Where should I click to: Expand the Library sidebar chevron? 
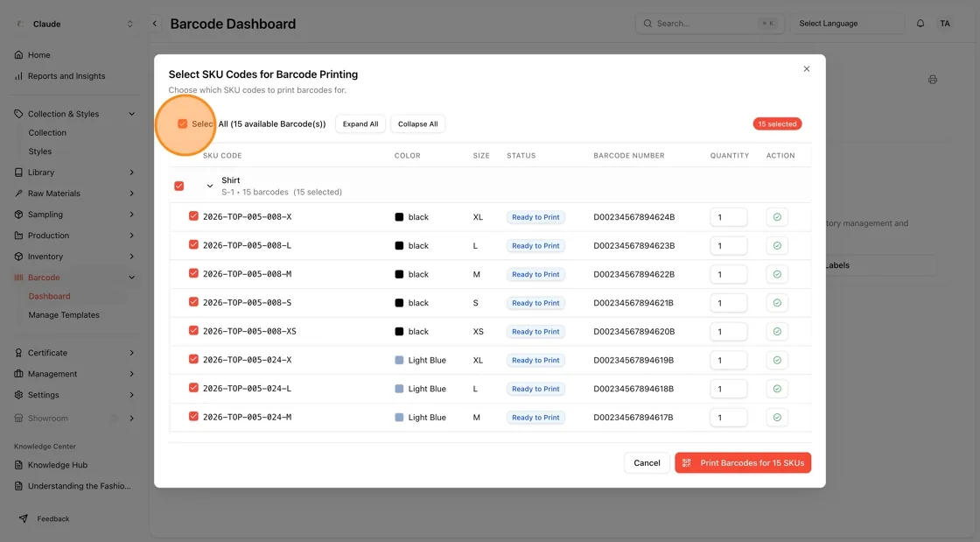(x=132, y=172)
